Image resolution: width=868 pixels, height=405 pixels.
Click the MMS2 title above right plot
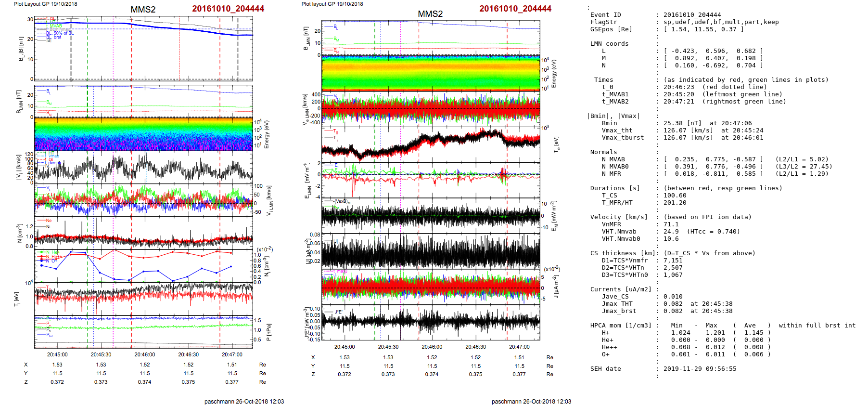[430, 14]
